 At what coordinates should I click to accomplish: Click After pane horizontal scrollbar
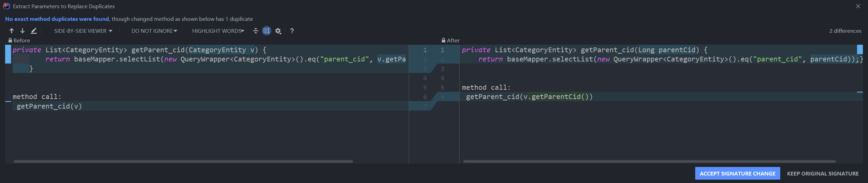click(649, 161)
